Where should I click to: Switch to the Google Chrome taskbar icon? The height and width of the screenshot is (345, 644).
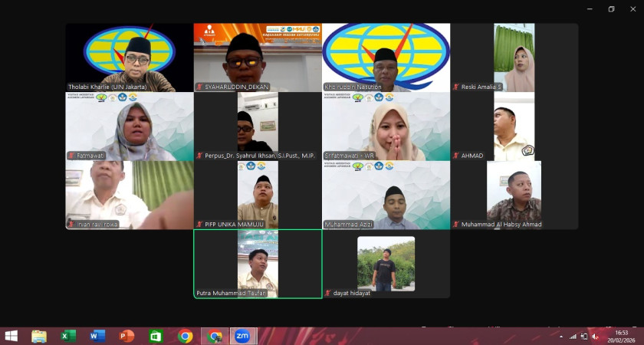coord(185,337)
